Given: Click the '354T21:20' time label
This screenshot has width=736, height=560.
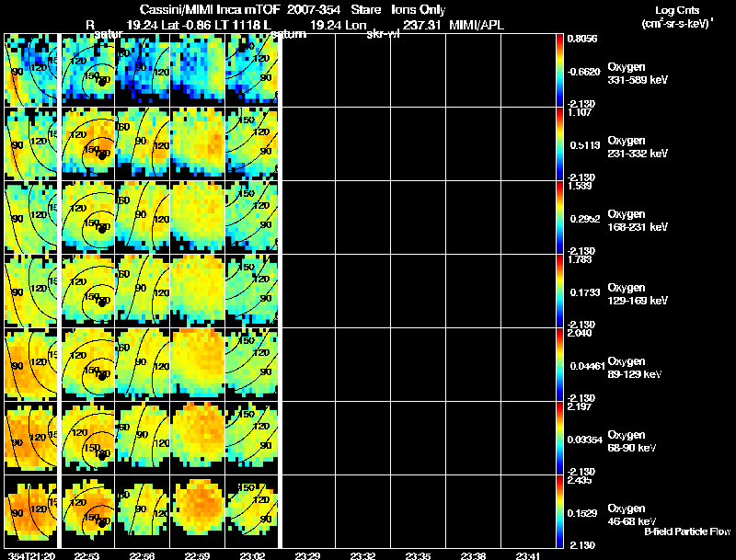Looking at the screenshot, I should tap(32, 556).
